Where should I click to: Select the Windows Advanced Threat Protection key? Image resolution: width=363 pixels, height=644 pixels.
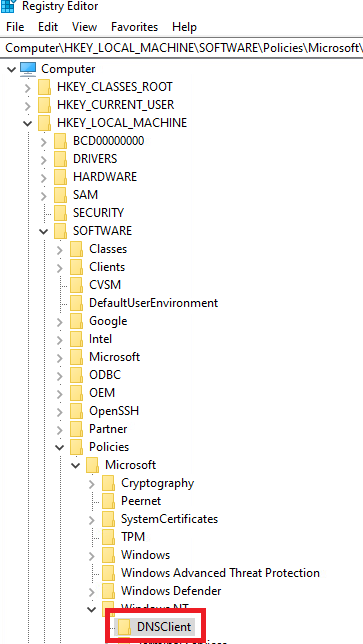(x=220, y=573)
